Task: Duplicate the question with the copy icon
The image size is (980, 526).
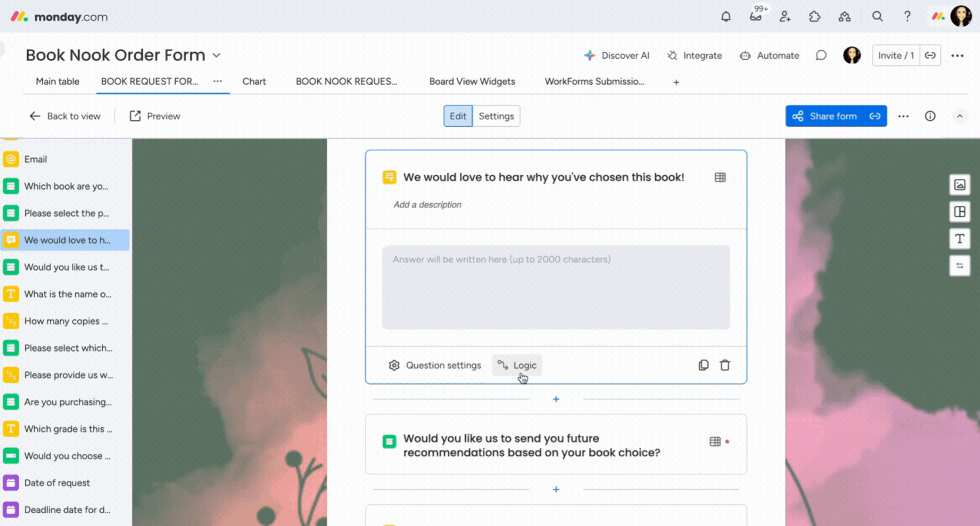Action: click(703, 365)
